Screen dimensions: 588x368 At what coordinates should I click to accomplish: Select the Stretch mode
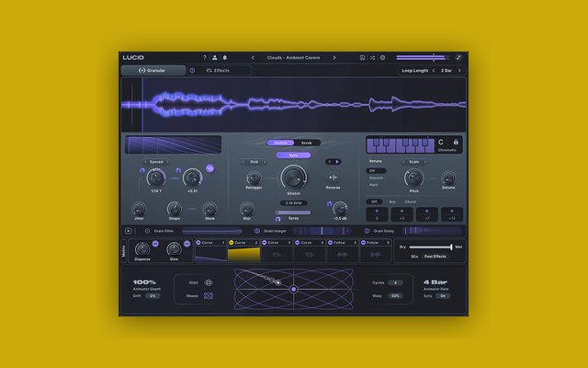(x=280, y=143)
